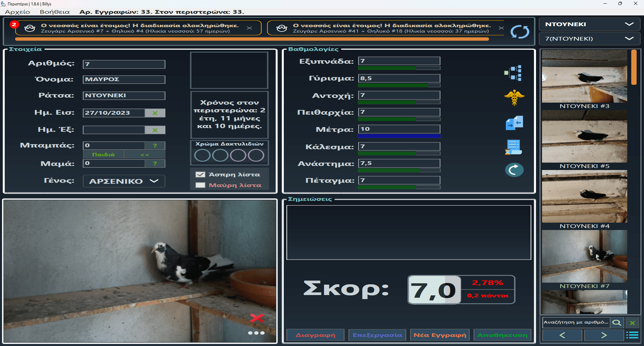Click the refresh notifications circular arrows icon
This screenshot has height=346, width=644.
(x=520, y=32)
